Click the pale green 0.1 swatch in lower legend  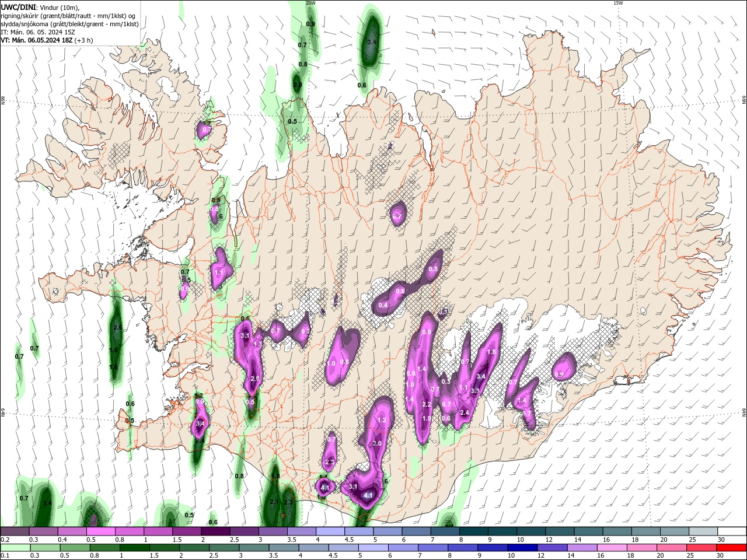tap(15, 548)
